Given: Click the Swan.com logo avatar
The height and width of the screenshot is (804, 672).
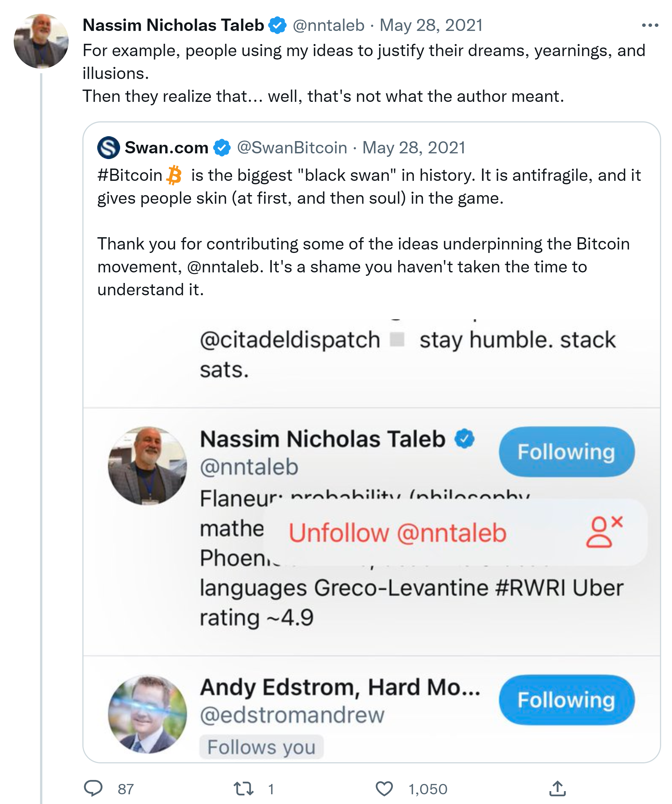Looking at the screenshot, I should point(108,148).
